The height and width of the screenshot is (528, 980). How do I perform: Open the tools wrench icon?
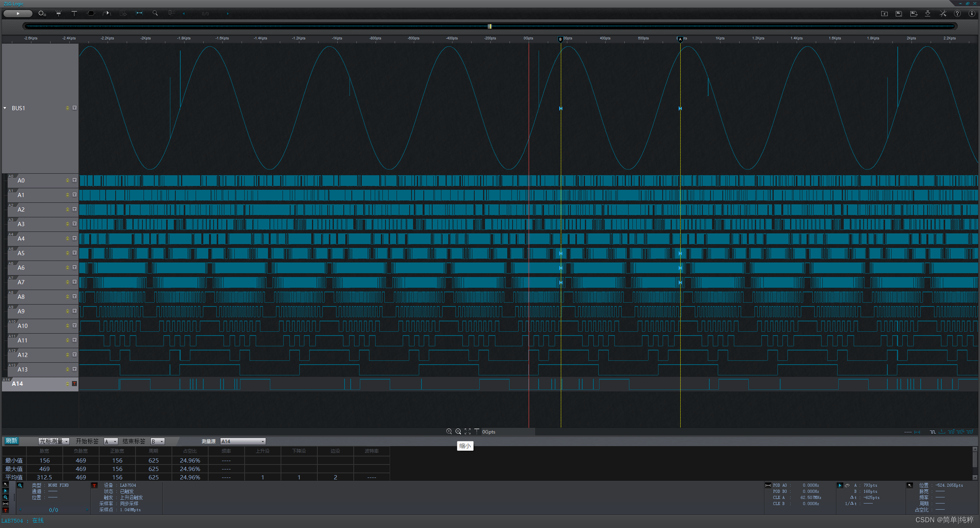coord(943,13)
